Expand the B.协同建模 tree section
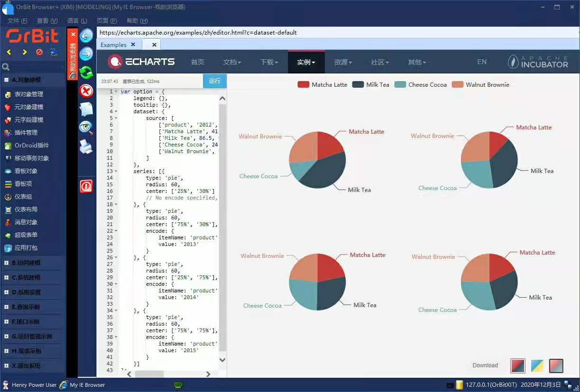The image size is (580, 392). [x=7, y=263]
